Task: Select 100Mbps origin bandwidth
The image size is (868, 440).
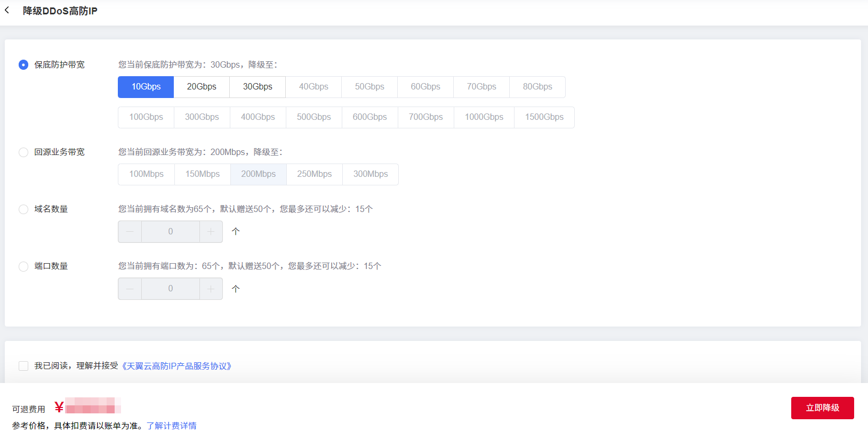Action: click(147, 174)
